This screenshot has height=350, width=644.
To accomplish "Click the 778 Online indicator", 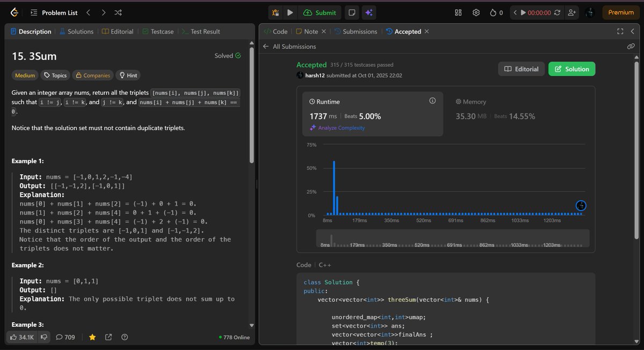I will coord(235,337).
